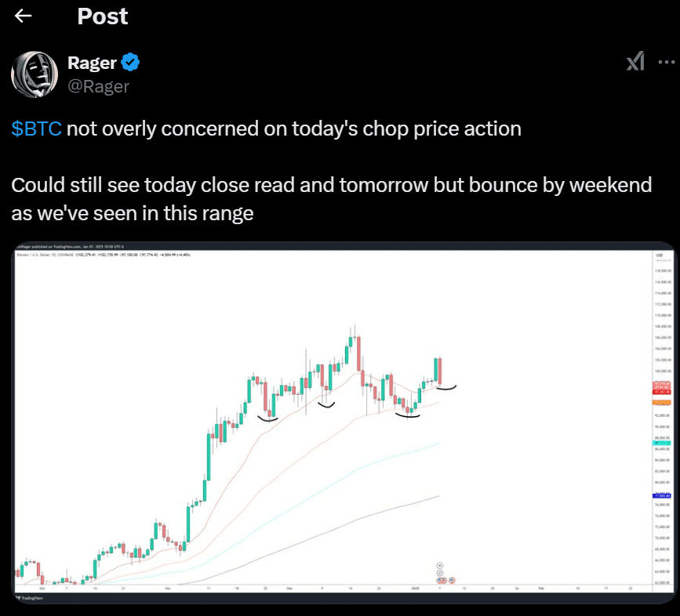Click Rager's profile avatar picture

35,74
